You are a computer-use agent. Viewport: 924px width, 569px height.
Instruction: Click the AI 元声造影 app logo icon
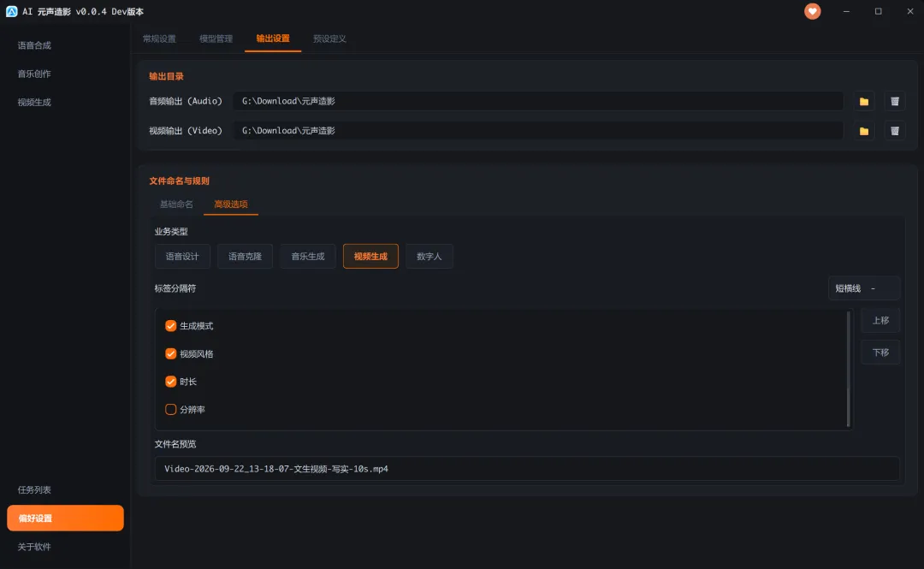pos(11,11)
